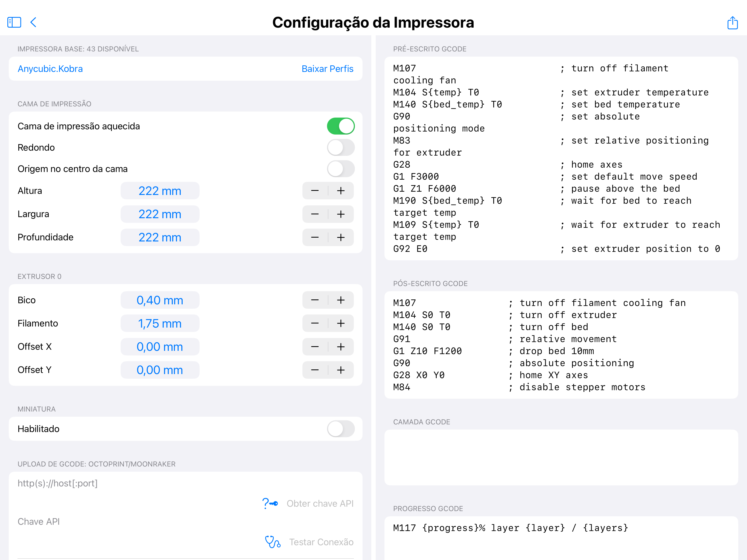Click into the Pós-escrito Gcode editor
The width and height of the screenshot is (747, 560).
point(561,345)
